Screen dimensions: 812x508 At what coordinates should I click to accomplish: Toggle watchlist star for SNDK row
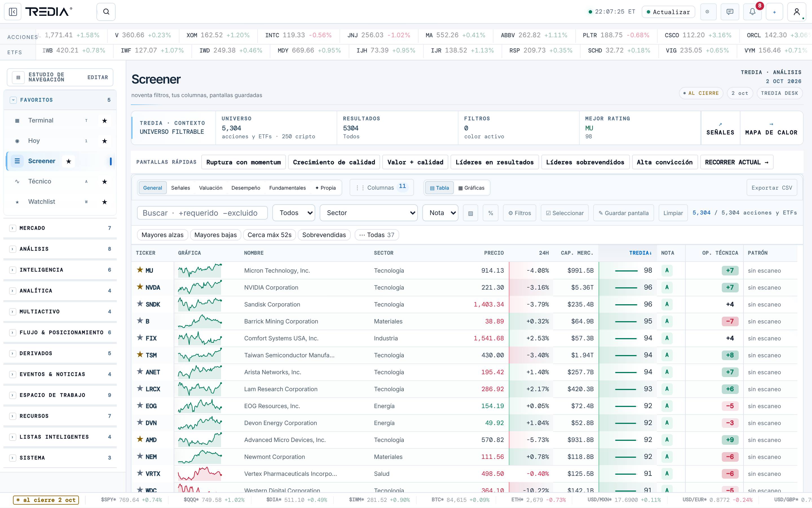[140, 304]
